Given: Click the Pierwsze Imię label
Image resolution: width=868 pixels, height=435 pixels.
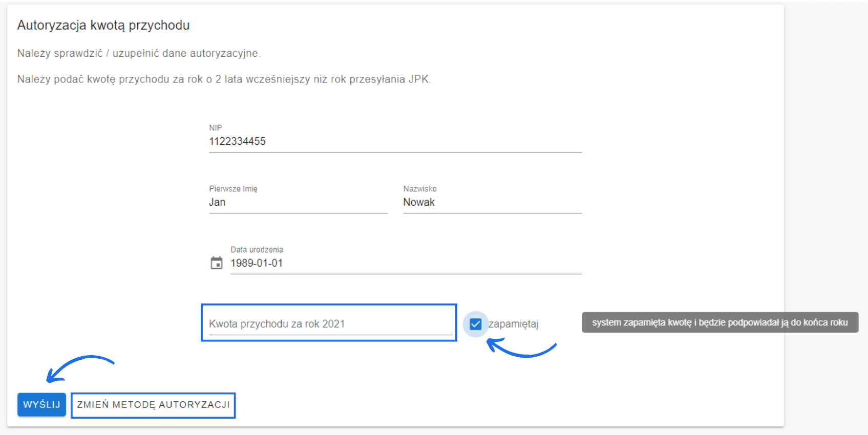Looking at the screenshot, I should [x=233, y=189].
